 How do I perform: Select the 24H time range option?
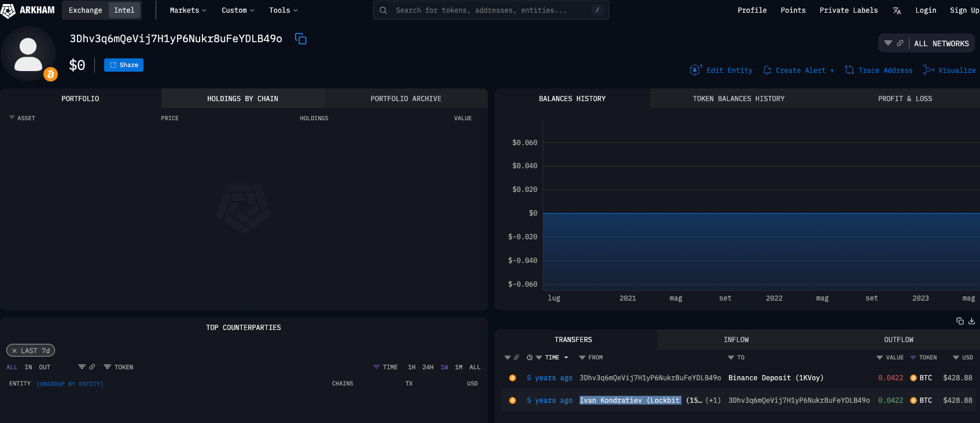[428, 367]
